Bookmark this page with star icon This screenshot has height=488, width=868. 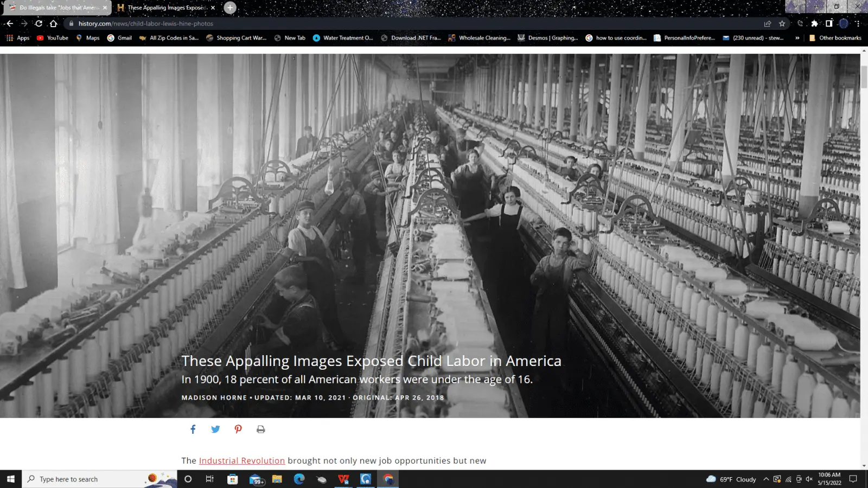[782, 23]
